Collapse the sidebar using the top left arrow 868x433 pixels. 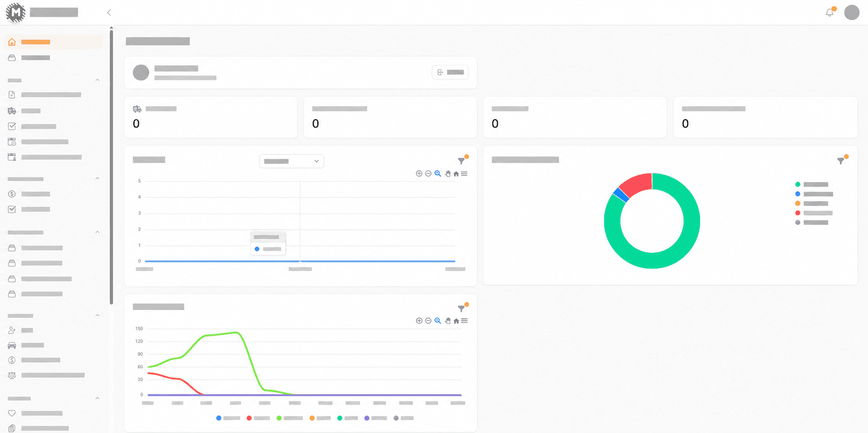109,13
